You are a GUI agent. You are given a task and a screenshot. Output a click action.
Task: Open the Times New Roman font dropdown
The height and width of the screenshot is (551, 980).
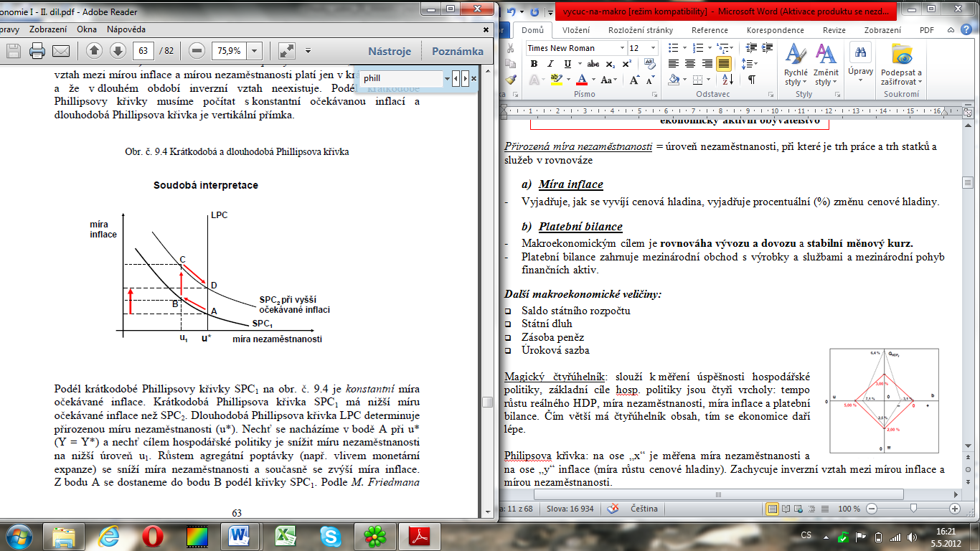tap(621, 48)
